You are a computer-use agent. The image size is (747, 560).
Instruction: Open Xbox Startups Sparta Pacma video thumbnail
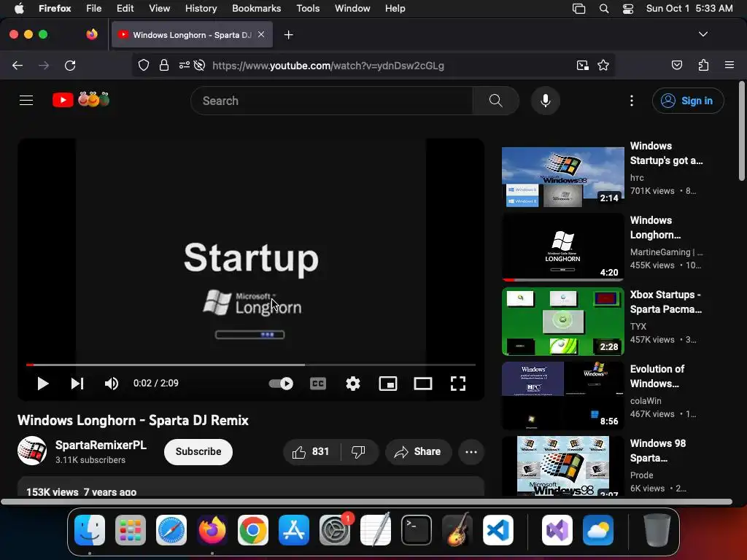pos(562,322)
